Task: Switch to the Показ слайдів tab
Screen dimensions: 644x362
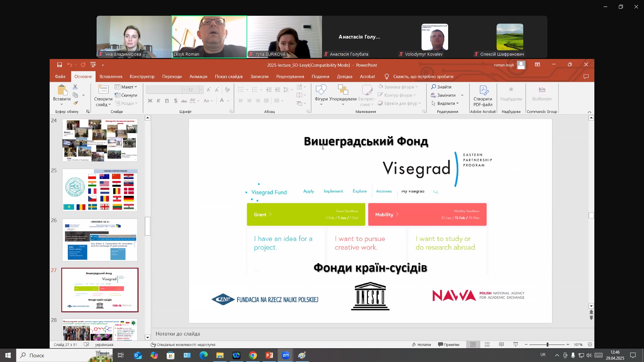Action: click(x=229, y=76)
